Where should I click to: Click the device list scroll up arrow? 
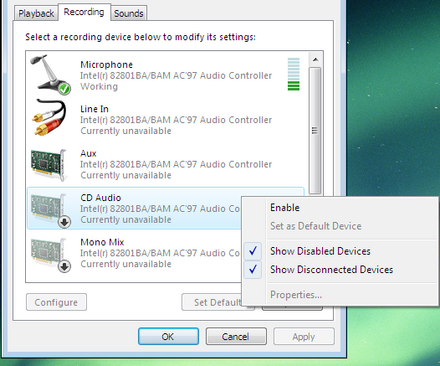click(x=315, y=60)
